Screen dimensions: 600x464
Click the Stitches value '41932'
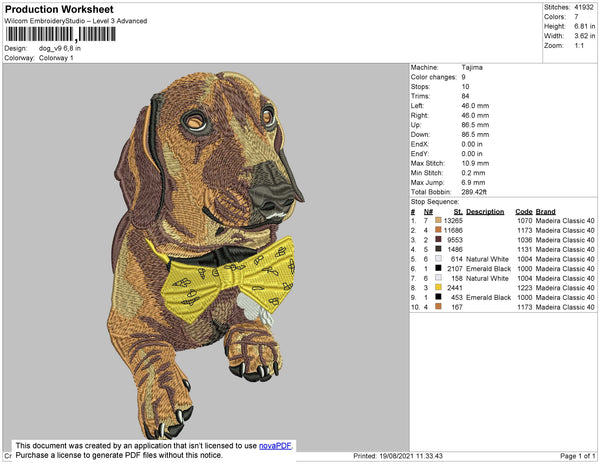point(584,7)
